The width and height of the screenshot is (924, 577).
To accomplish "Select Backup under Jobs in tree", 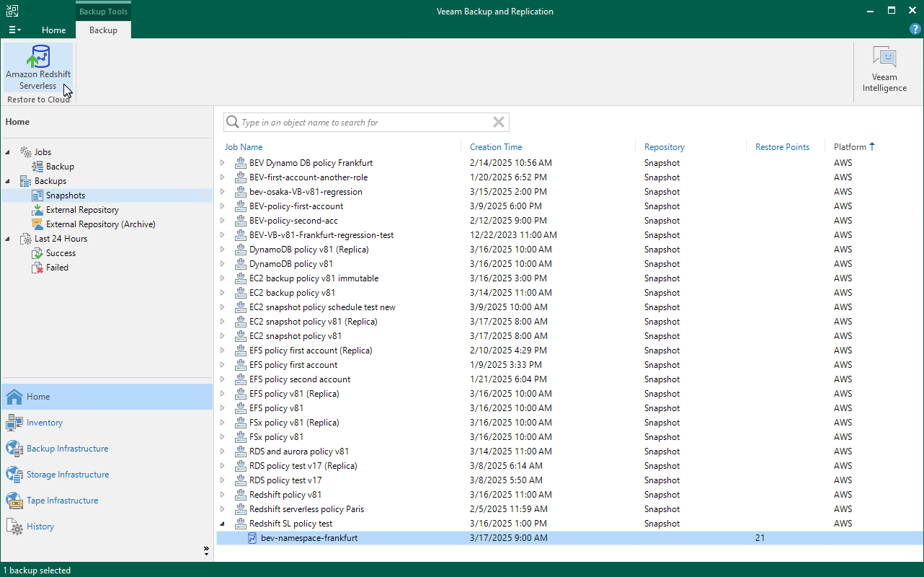I will coord(60,167).
